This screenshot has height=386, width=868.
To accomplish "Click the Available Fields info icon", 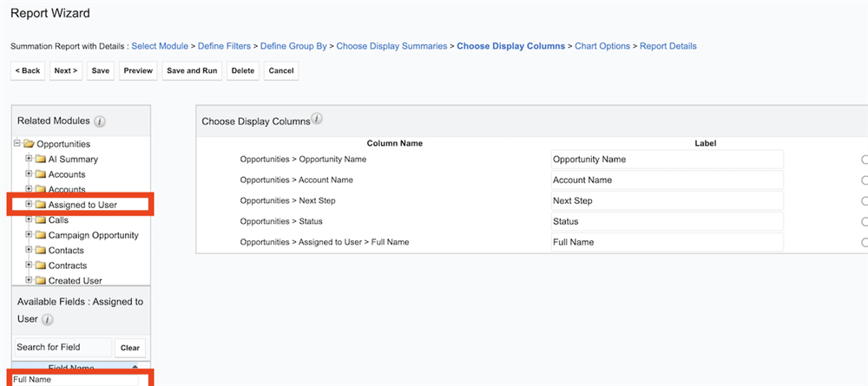I will tap(49, 320).
